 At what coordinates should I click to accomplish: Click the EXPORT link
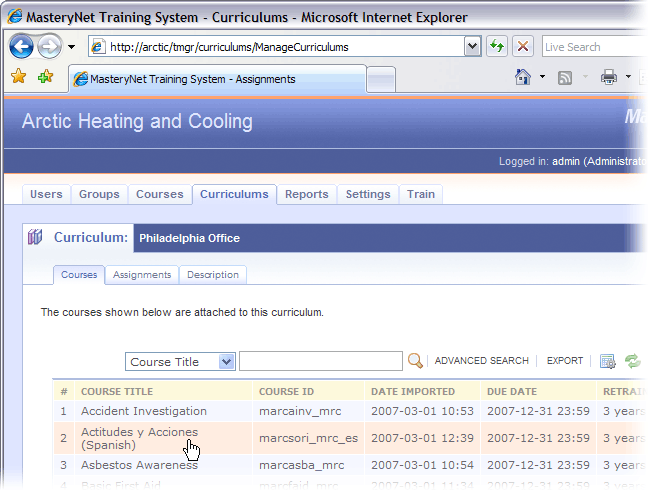(x=565, y=361)
